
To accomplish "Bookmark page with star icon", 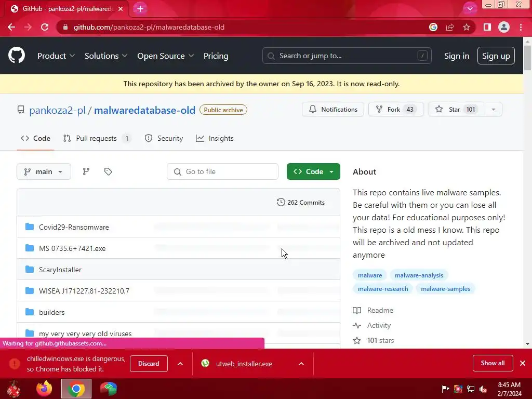I will point(467,27).
